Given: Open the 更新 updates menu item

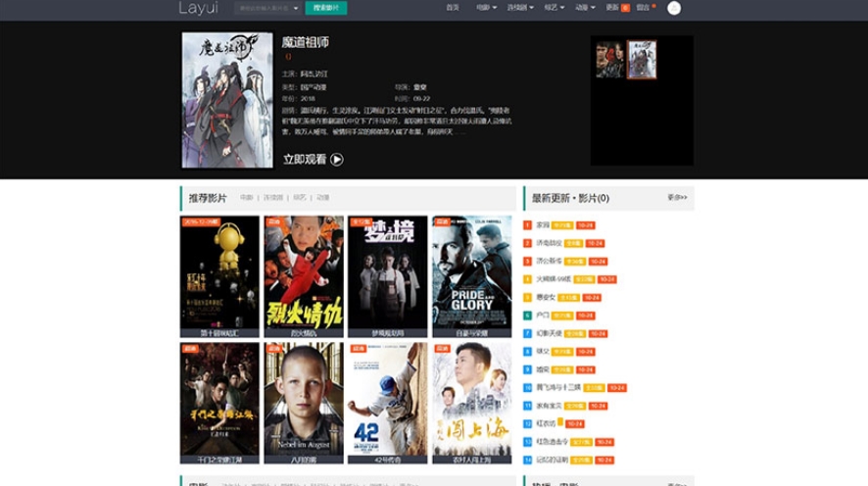Looking at the screenshot, I should click(x=611, y=8).
